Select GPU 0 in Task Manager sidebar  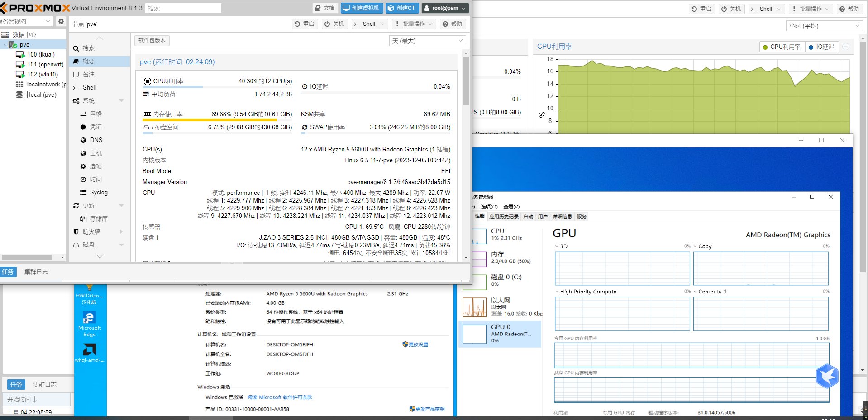click(500, 334)
